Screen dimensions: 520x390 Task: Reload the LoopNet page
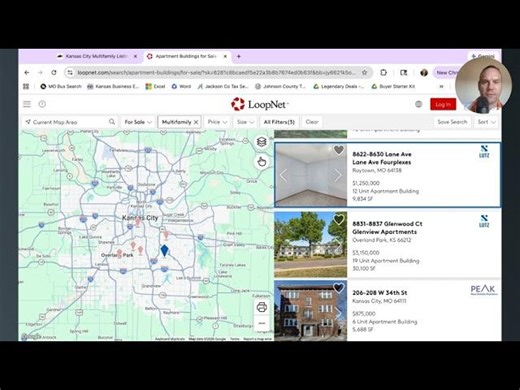tap(54, 72)
